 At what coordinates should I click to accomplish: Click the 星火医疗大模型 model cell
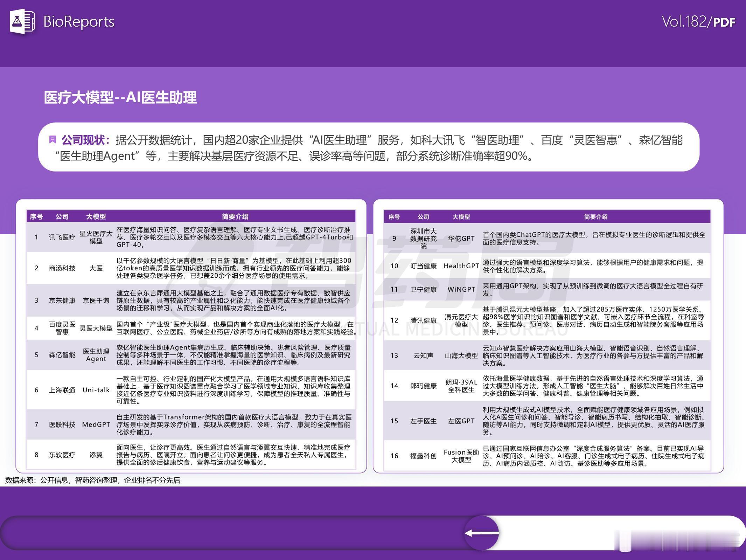click(x=96, y=237)
